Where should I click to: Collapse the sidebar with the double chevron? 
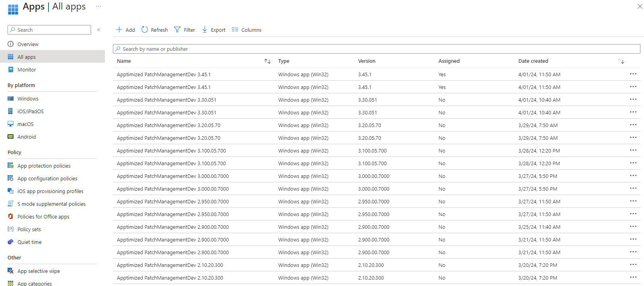click(x=99, y=30)
